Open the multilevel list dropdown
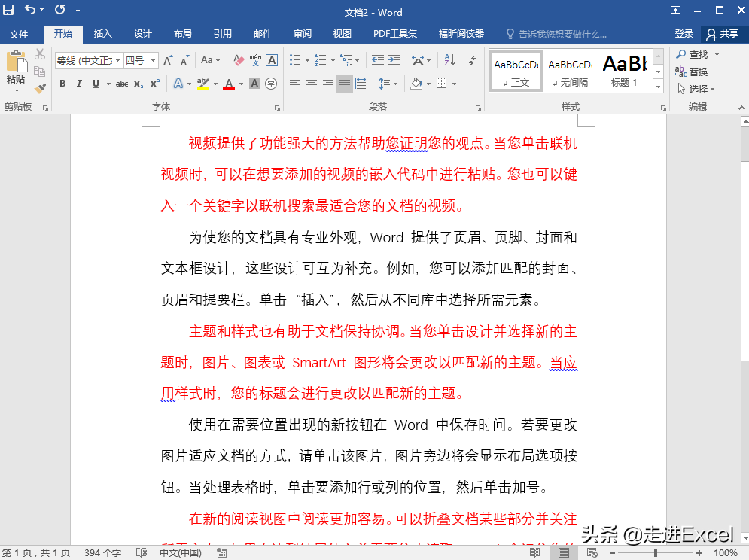 pos(357,61)
